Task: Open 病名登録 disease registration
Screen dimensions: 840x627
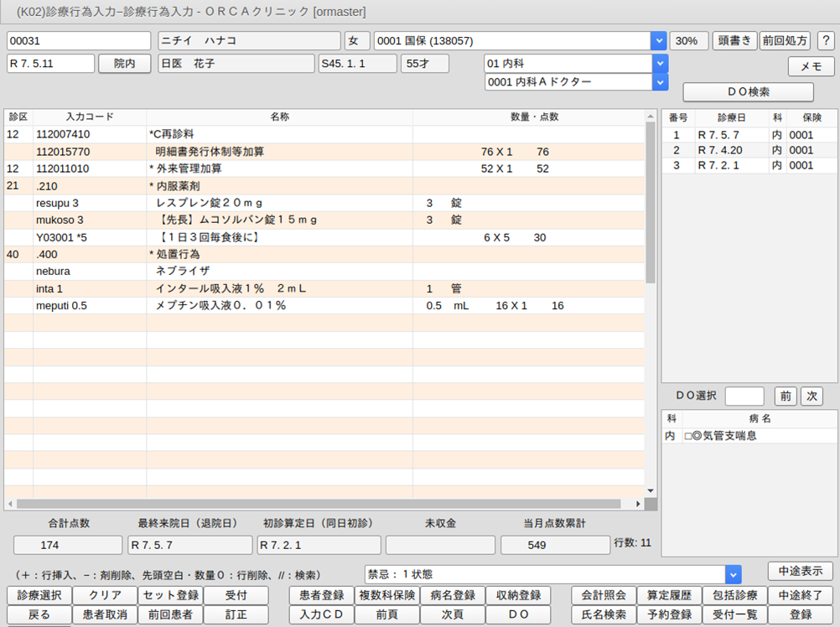Action: point(452,595)
